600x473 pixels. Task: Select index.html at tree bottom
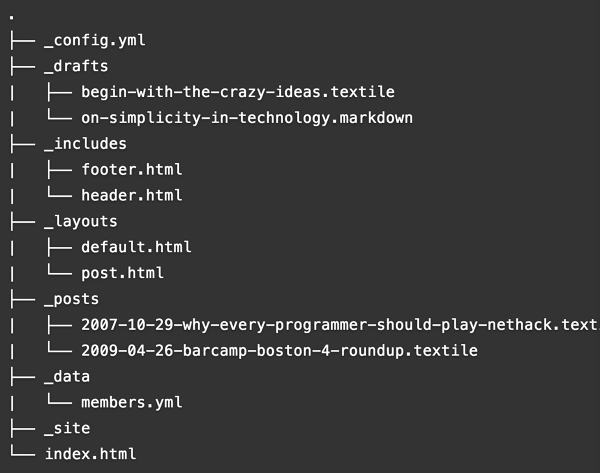tap(90, 454)
